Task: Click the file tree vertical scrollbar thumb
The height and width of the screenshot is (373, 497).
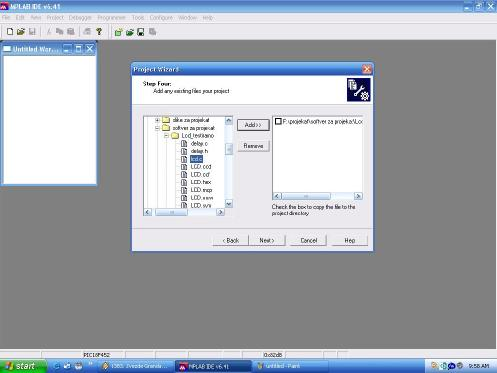Action: tap(229, 149)
